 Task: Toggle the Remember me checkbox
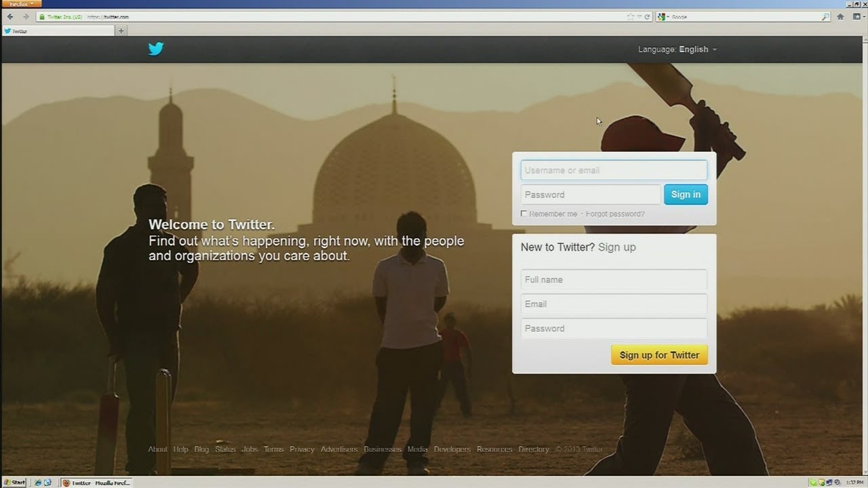[524, 213]
